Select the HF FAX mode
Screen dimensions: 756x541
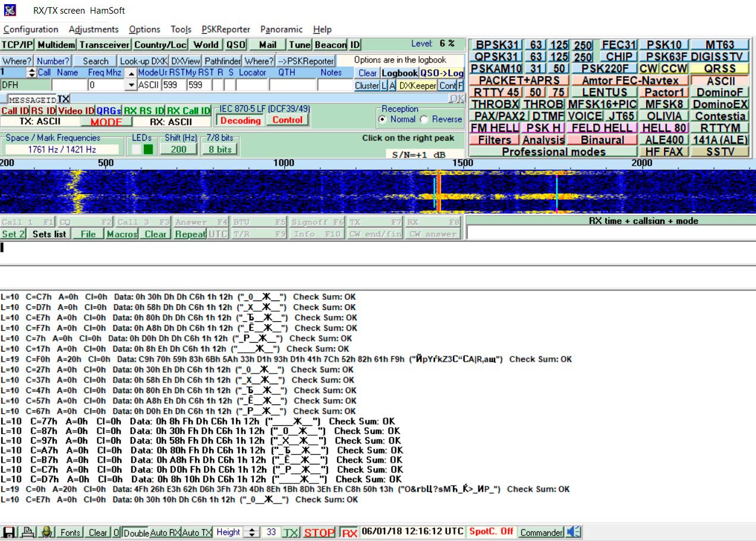(x=664, y=151)
